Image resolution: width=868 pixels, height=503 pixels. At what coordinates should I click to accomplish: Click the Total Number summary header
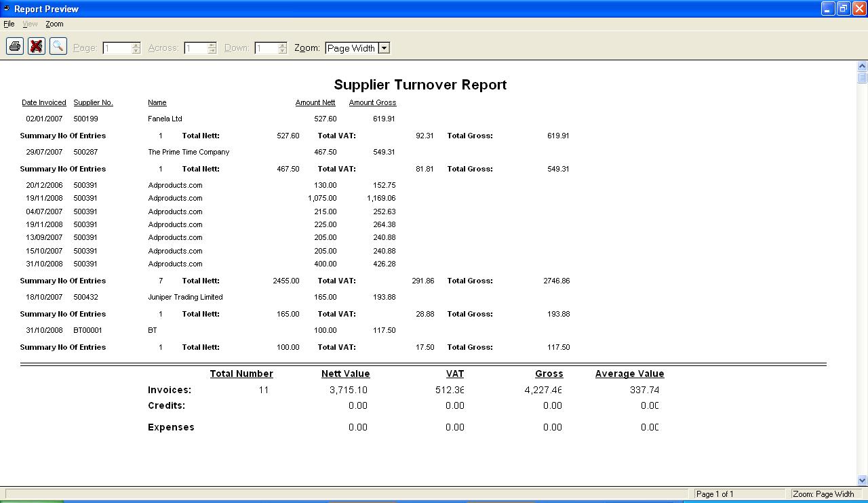click(241, 374)
